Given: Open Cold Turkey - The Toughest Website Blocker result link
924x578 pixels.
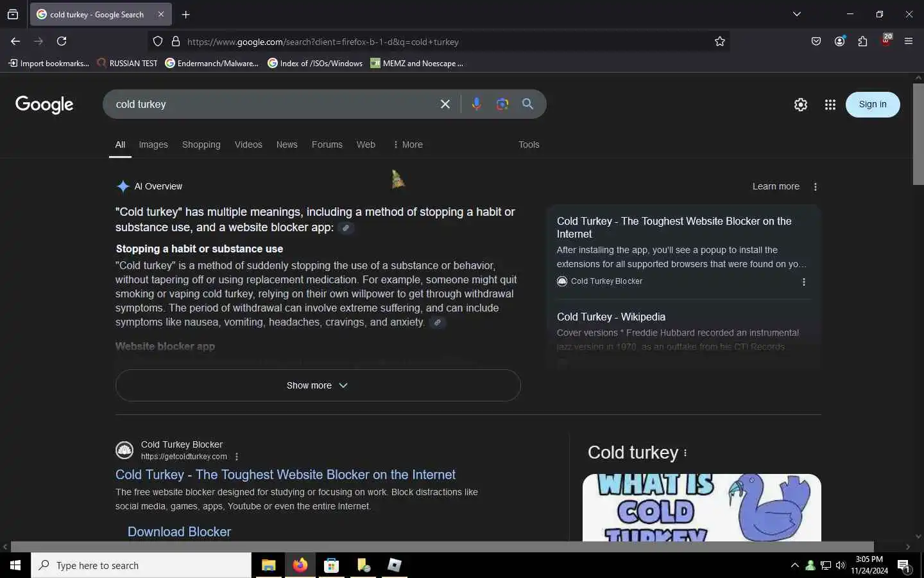Looking at the screenshot, I should pyautogui.click(x=286, y=475).
